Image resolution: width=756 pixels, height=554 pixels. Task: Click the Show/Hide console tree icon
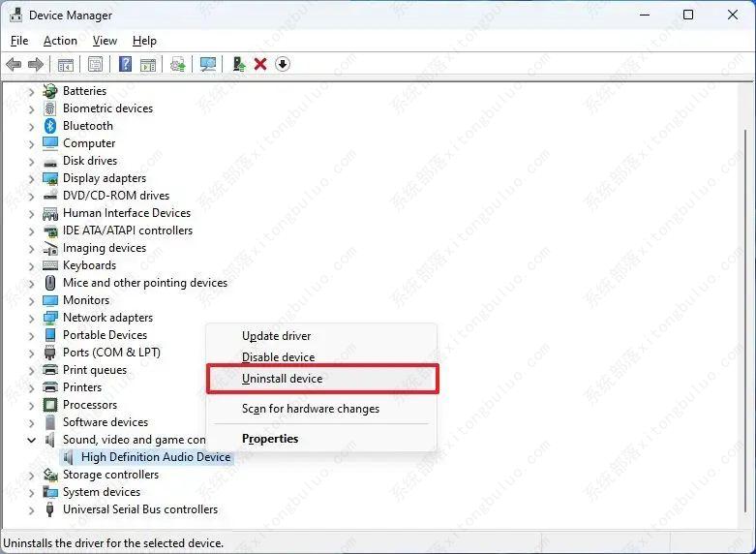(65, 64)
